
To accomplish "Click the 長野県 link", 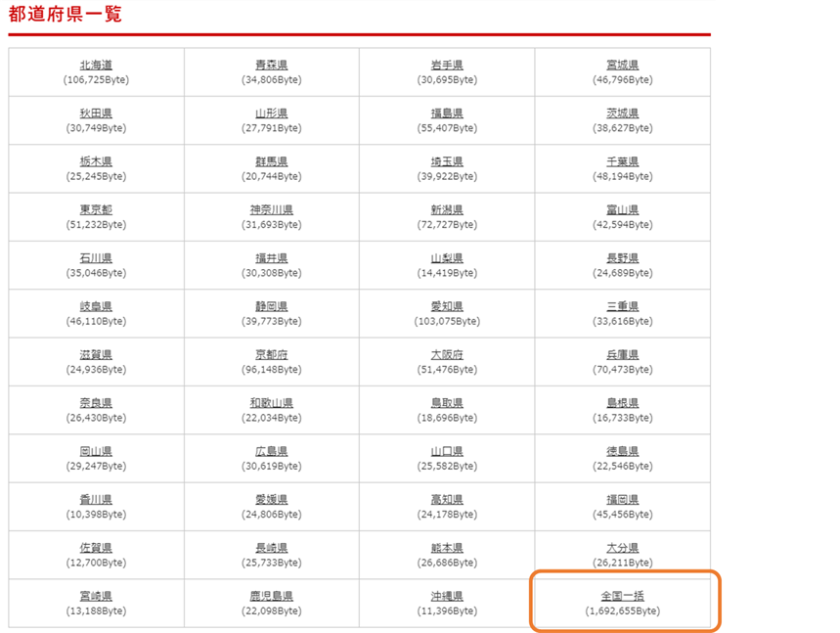I will click(x=622, y=258).
